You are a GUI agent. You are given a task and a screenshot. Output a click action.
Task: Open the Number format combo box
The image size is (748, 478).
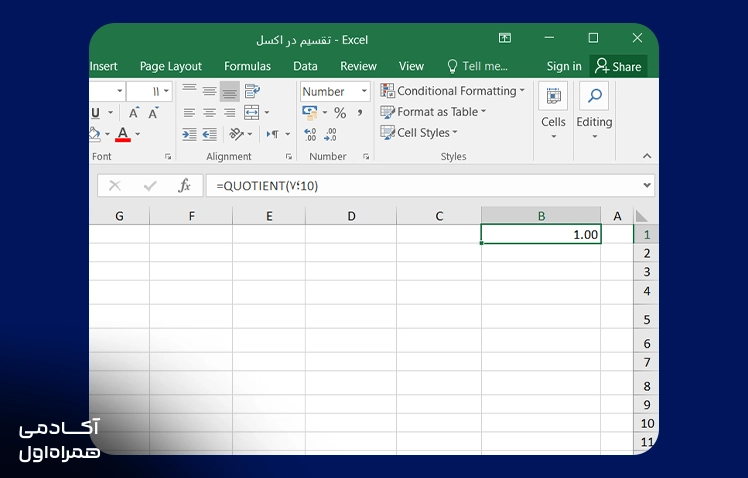click(x=335, y=91)
